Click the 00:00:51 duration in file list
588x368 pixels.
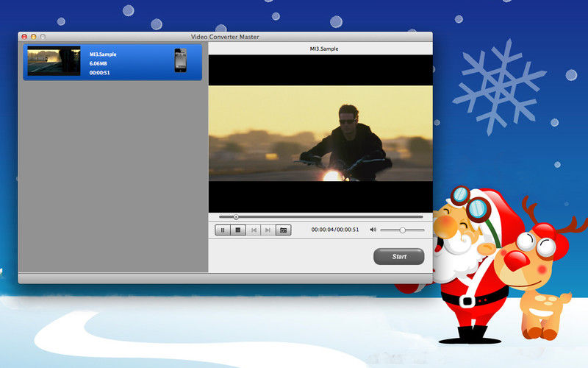click(x=100, y=73)
